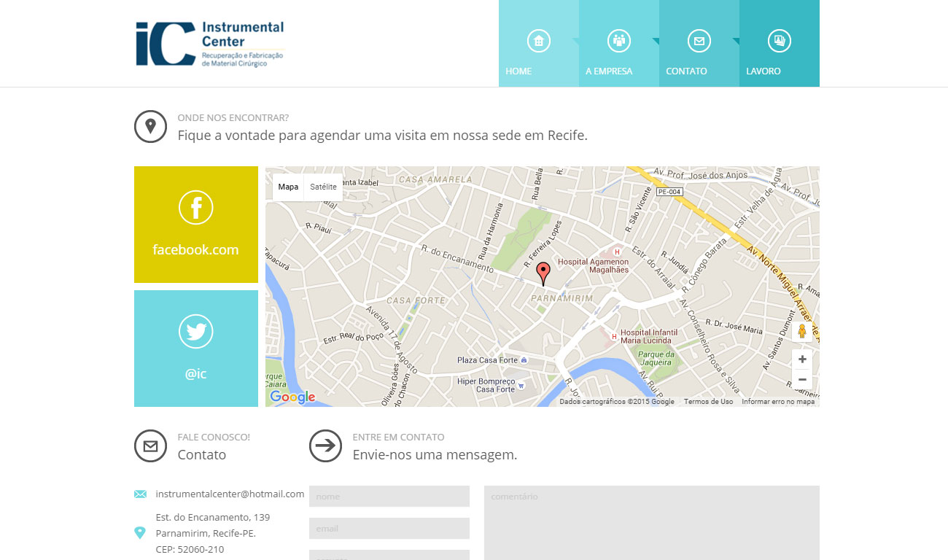Click the red map location marker
This screenshot has width=948, height=560.
point(543,273)
